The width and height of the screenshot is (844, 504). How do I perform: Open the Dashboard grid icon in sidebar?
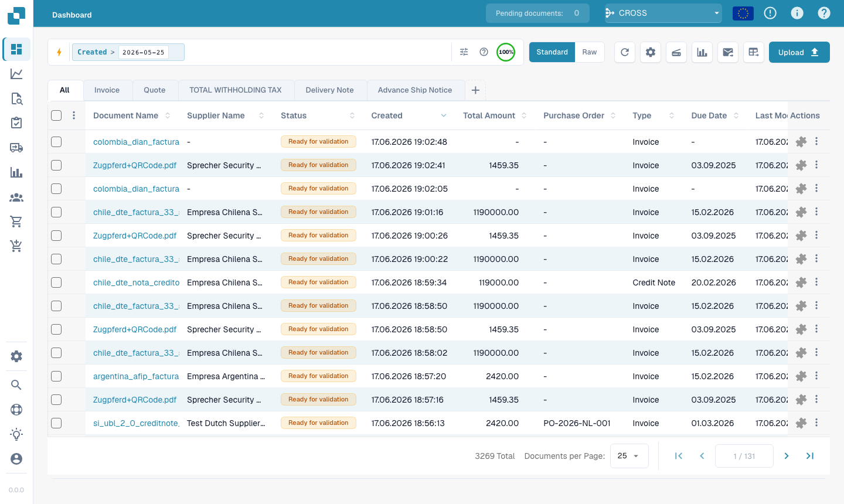(x=16, y=49)
